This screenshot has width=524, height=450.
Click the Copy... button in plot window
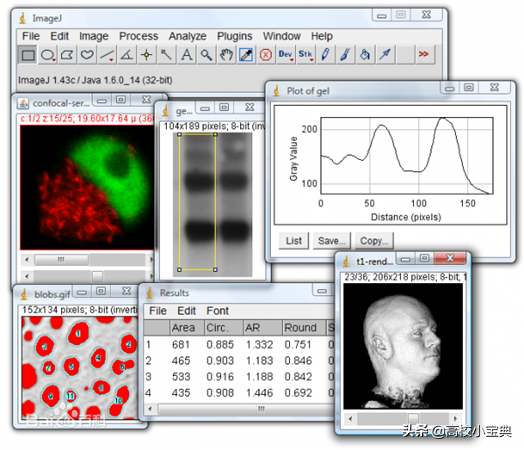pyautogui.click(x=374, y=241)
